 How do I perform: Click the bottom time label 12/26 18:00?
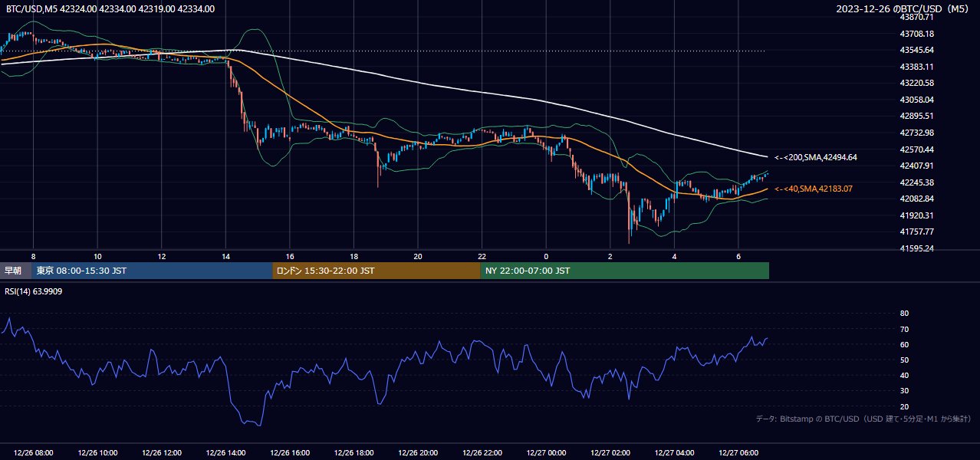coord(354,453)
